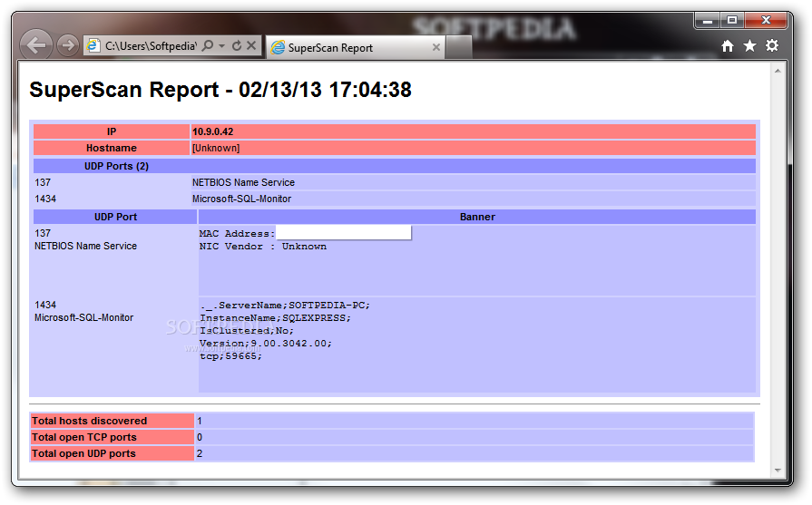
Task: Click the MAC Address label
Action: tap(237, 234)
